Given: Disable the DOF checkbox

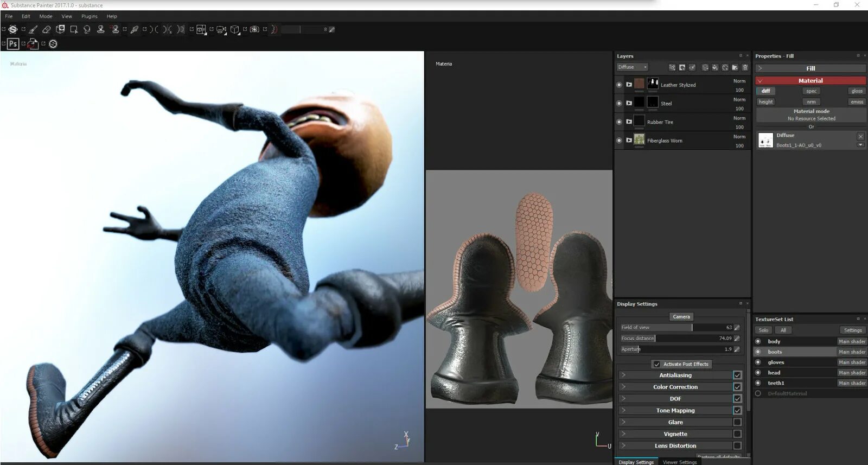Looking at the screenshot, I should 737,399.
